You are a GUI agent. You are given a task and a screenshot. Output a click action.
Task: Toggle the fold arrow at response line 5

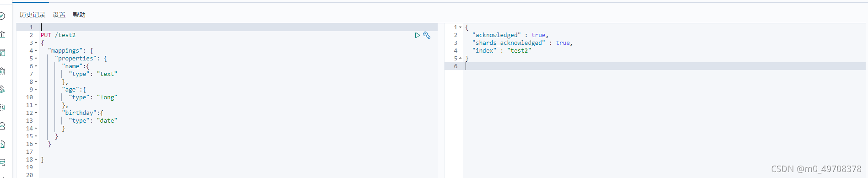click(461, 59)
